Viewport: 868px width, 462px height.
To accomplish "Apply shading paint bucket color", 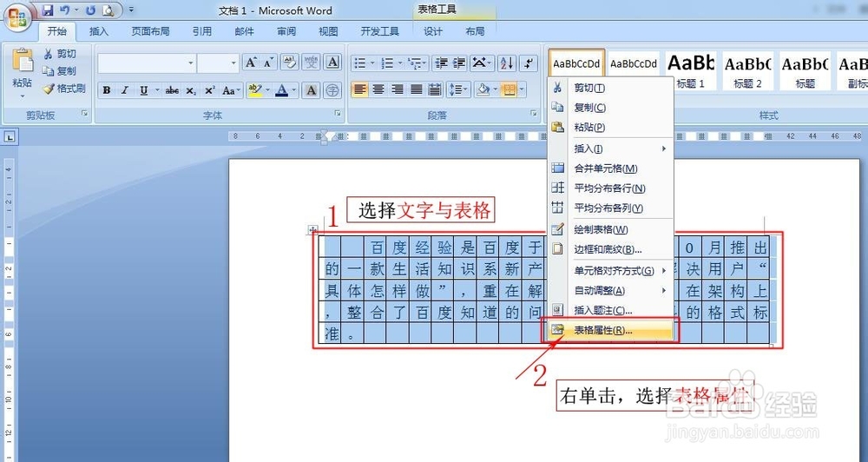I will [x=483, y=89].
